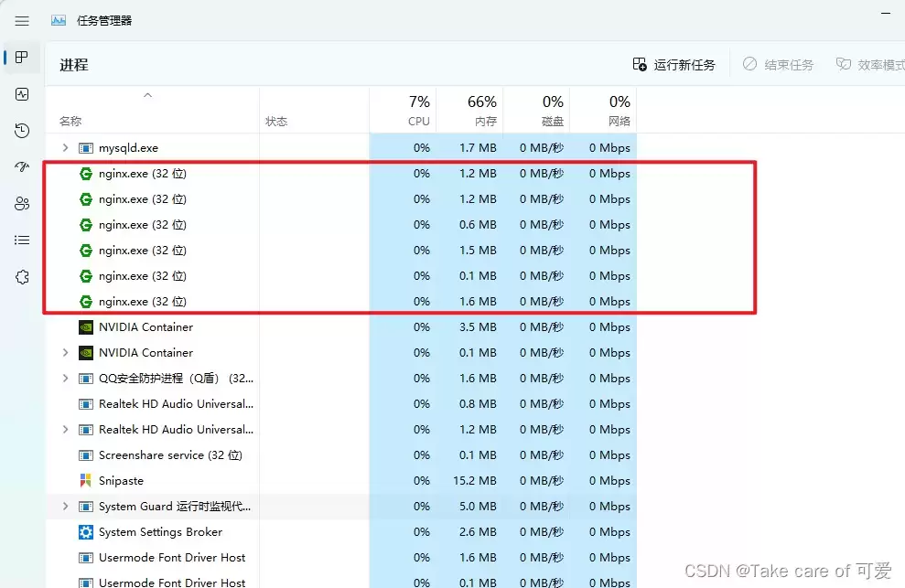Viewport: 905px width, 588px height.
Task: Open the Services sidebar icon
Action: (x=22, y=277)
